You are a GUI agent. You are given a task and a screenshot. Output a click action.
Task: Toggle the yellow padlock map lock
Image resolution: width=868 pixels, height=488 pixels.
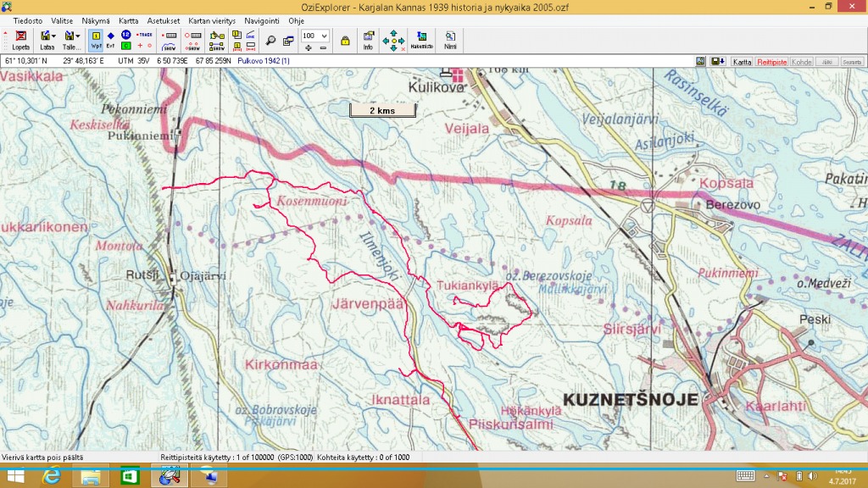[x=345, y=40]
